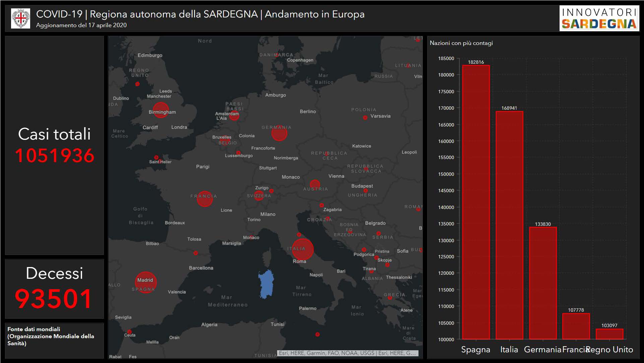
Task: Click the Regno Unito bar in the chart
Action: click(609, 334)
